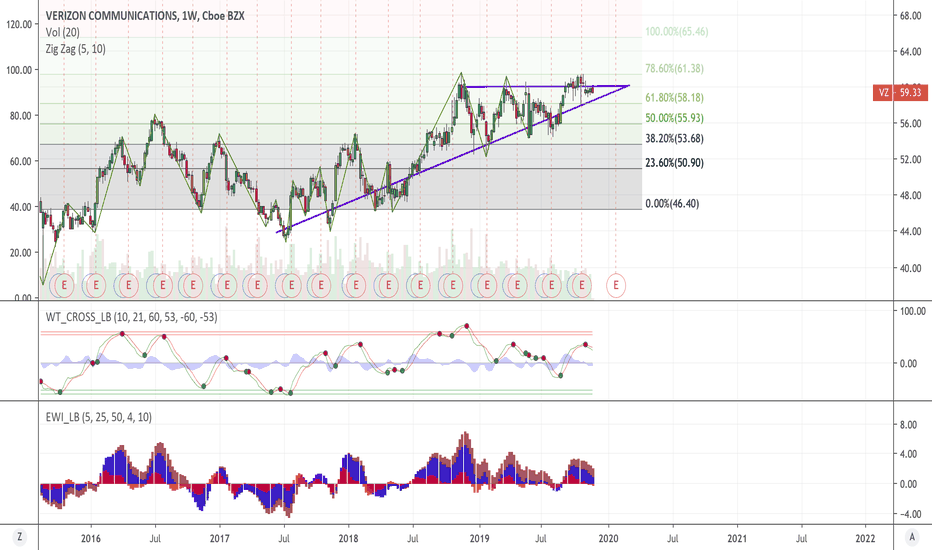932x550 pixels.
Task: Click the 100.00 label on the WT_CROSS_LB scale
Action: 912,312
